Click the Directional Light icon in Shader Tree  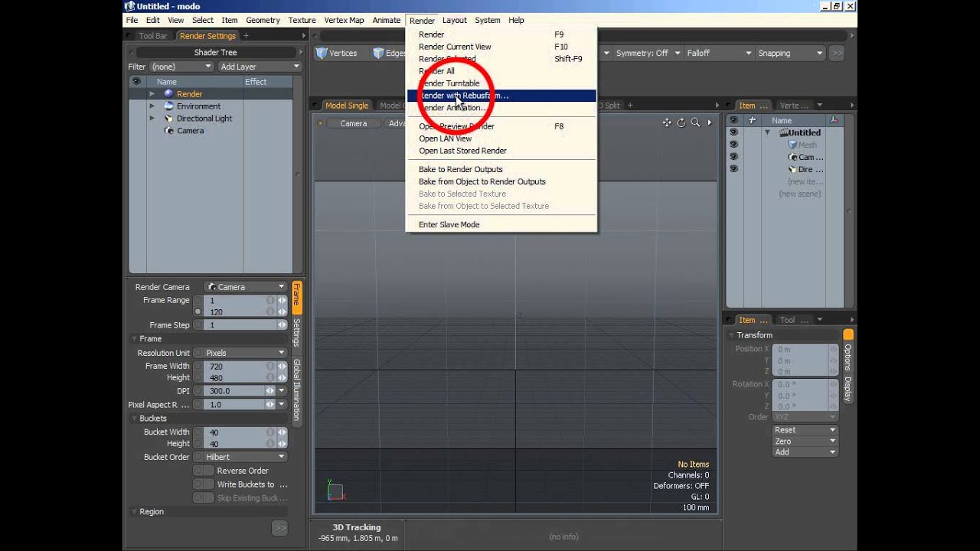(x=168, y=118)
